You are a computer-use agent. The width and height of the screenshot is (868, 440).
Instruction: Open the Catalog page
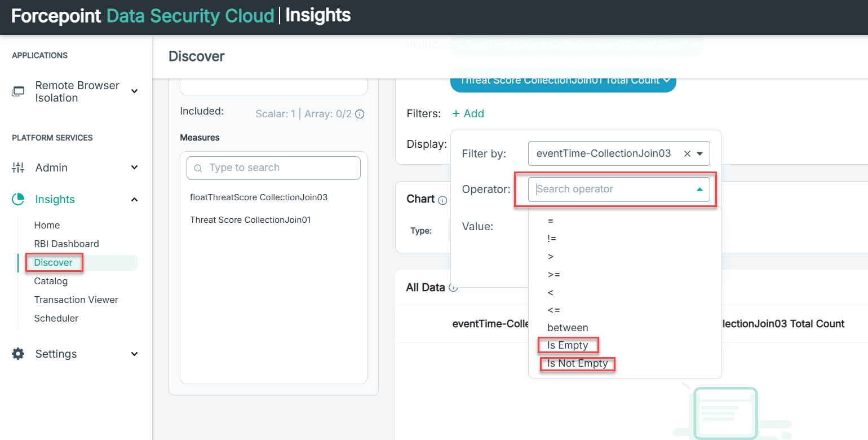coord(51,281)
